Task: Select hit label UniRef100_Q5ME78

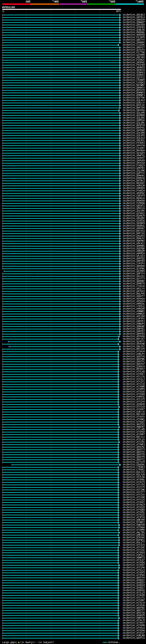Action: pos(133,284)
